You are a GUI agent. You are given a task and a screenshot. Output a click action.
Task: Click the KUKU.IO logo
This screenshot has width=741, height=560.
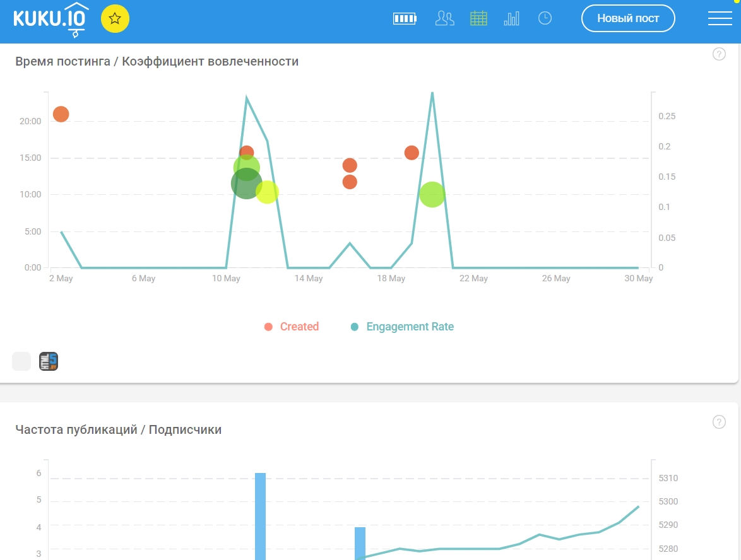click(50, 19)
